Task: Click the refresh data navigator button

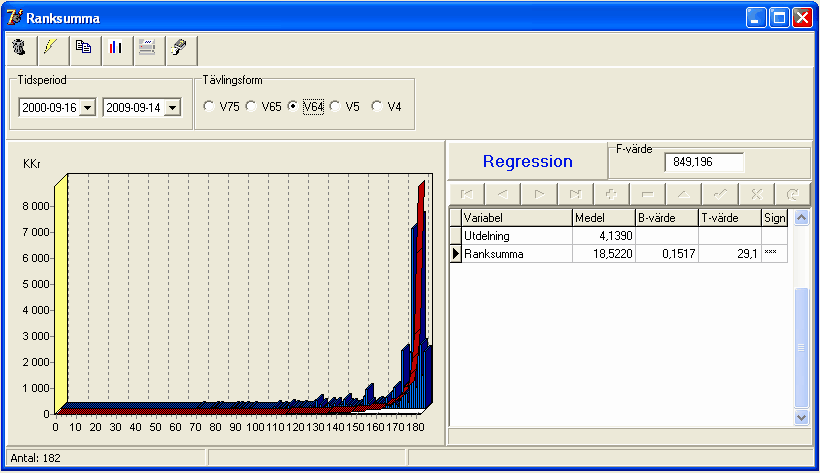Action: point(792,194)
